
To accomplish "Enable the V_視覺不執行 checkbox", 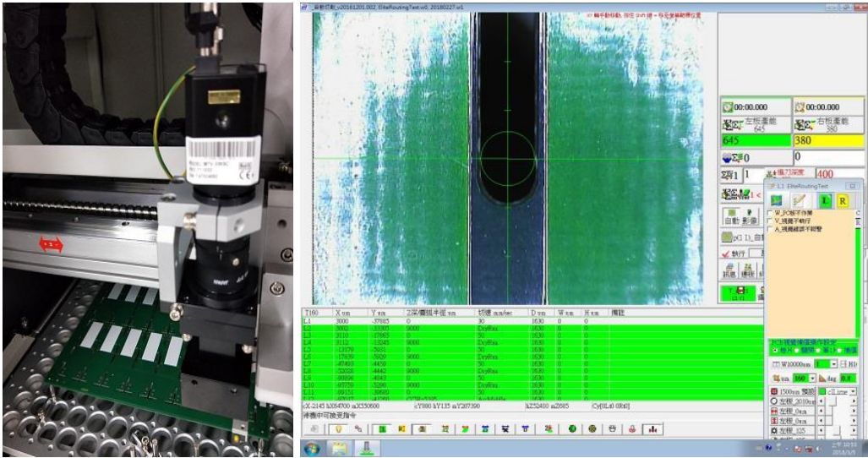I will (770, 221).
